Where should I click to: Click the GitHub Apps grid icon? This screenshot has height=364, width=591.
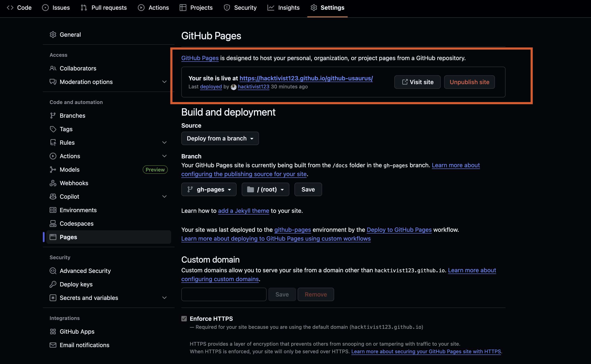pos(53,332)
